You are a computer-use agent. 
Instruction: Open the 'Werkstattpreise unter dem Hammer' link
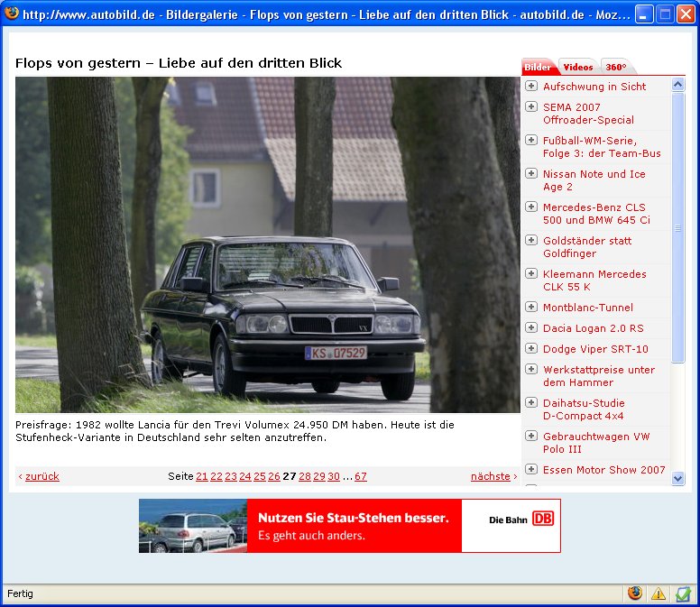pos(599,376)
